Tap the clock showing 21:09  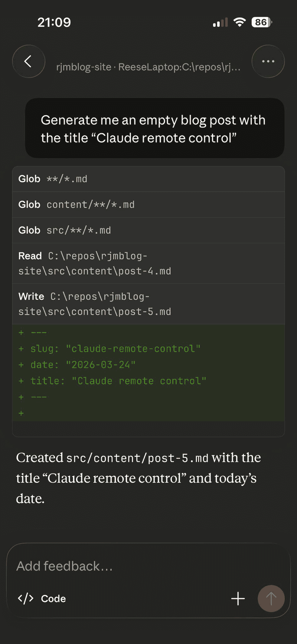tap(54, 22)
